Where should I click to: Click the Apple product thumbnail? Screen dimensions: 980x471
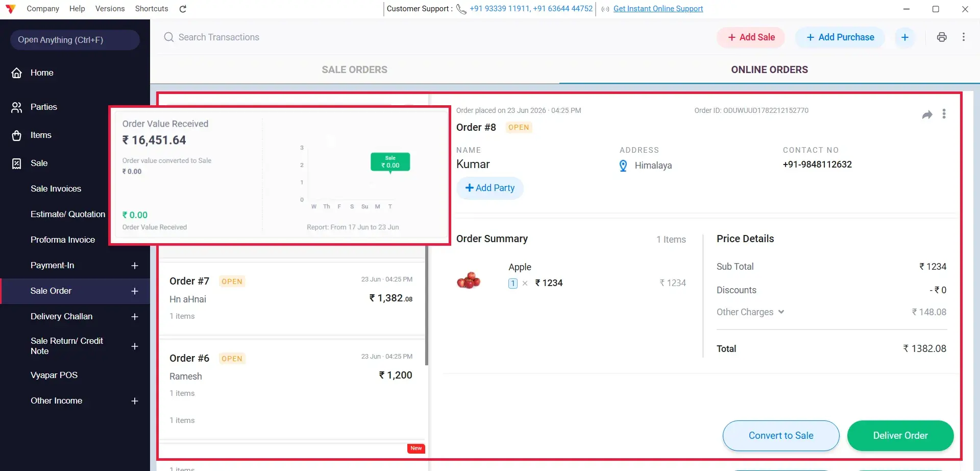pos(469,280)
